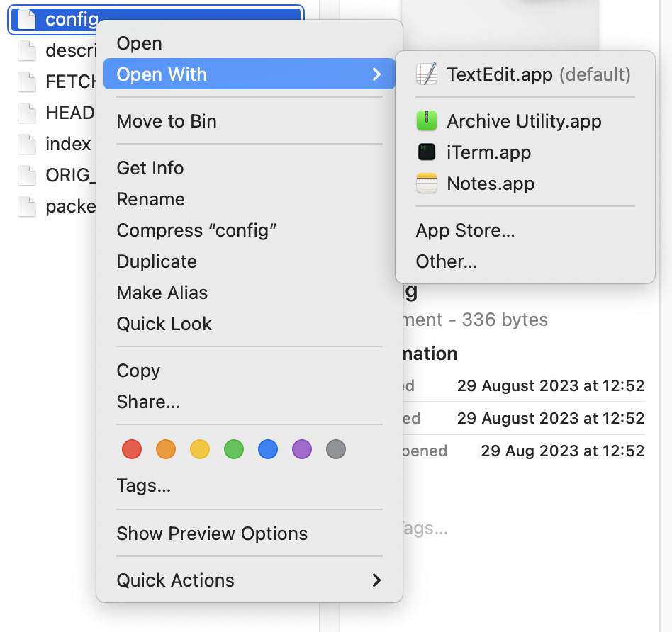The width and height of the screenshot is (672, 632).
Task: Open App Store... from submenu
Action: [464, 230]
